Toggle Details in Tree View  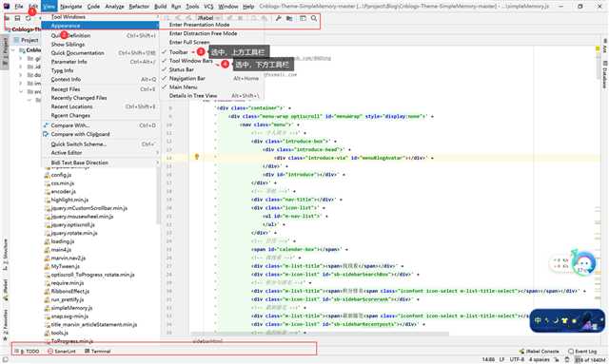point(212,95)
